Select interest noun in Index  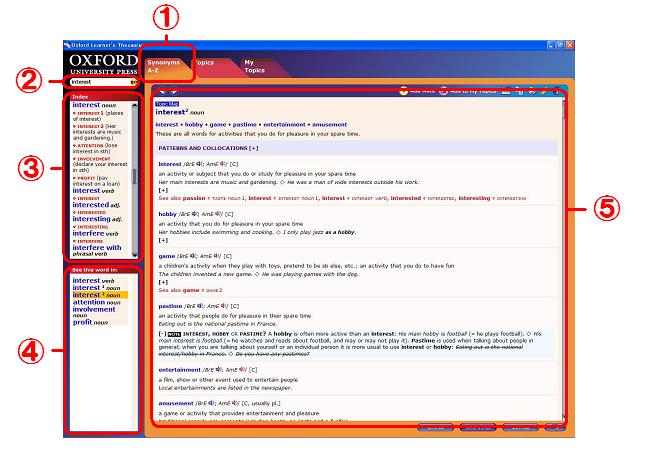tap(94, 105)
